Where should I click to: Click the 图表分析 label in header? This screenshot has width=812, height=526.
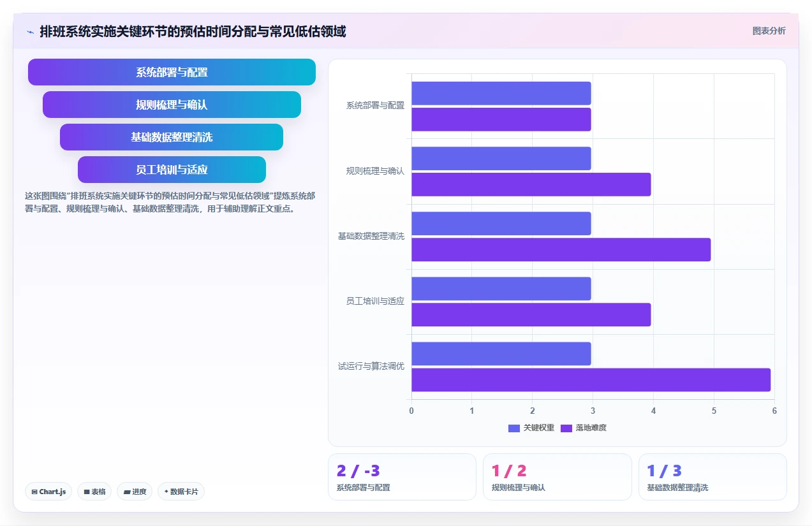tap(769, 31)
